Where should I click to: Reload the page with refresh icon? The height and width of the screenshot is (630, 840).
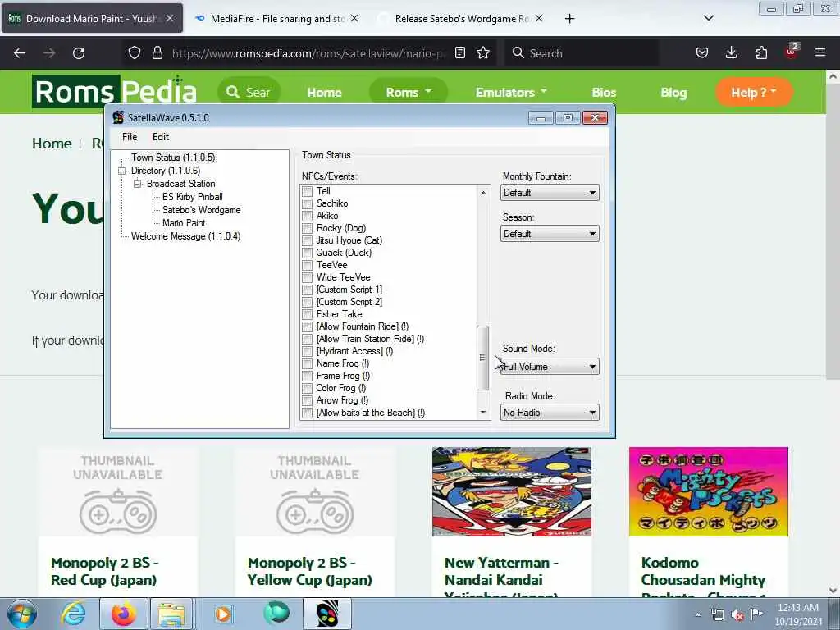[x=79, y=53]
